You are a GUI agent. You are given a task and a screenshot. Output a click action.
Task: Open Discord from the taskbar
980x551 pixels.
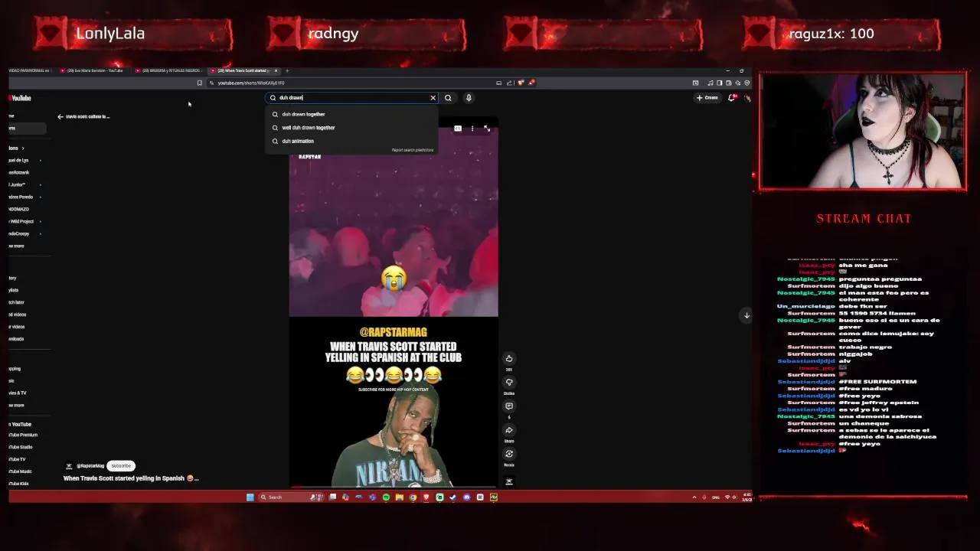coord(466,497)
